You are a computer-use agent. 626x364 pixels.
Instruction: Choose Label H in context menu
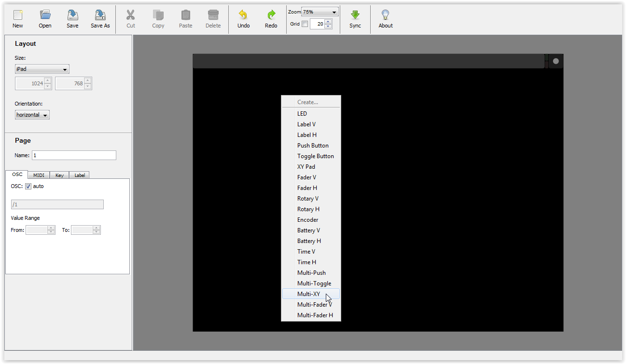[x=311, y=135]
